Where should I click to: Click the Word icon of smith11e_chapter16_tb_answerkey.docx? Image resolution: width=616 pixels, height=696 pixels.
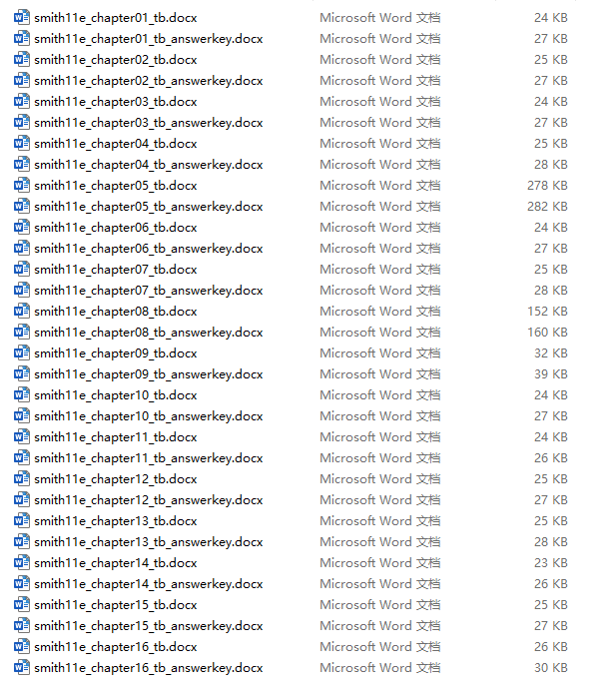(x=22, y=668)
